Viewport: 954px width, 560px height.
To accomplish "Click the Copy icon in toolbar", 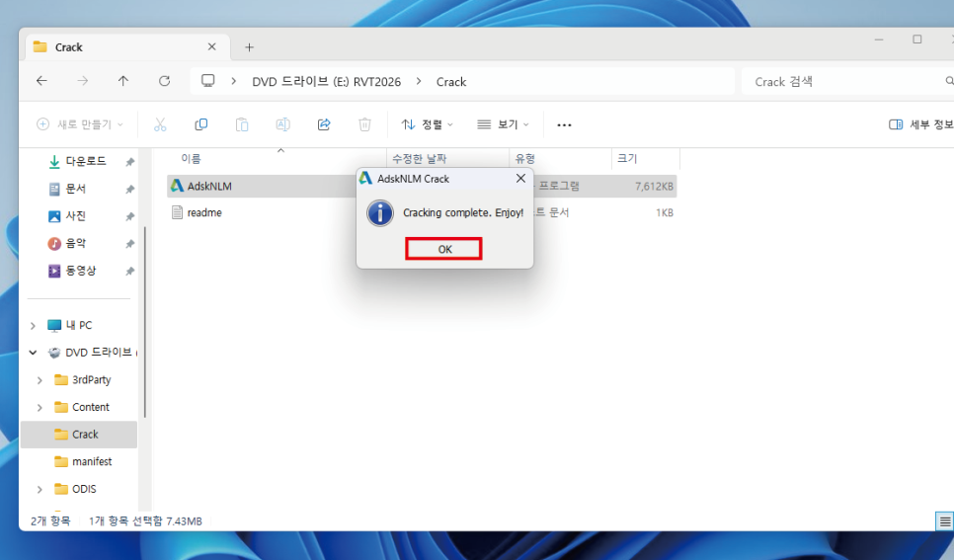I will (x=200, y=124).
